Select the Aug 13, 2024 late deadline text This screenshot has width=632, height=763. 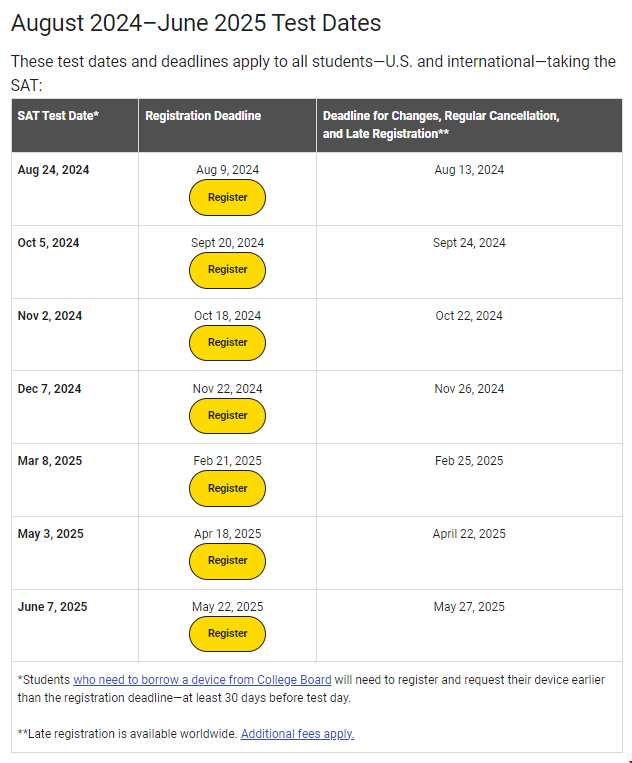(469, 170)
